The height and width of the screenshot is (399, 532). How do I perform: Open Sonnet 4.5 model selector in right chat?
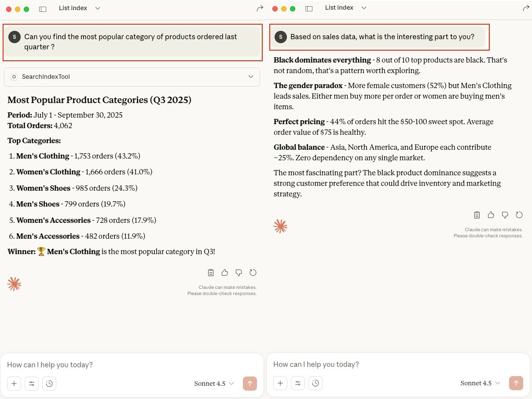(480, 384)
